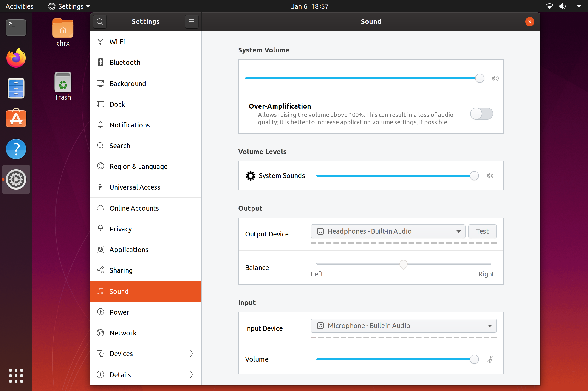Image resolution: width=588 pixels, height=391 pixels.
Task: Open the Output Device dropdown
Action: click(388, 231)
